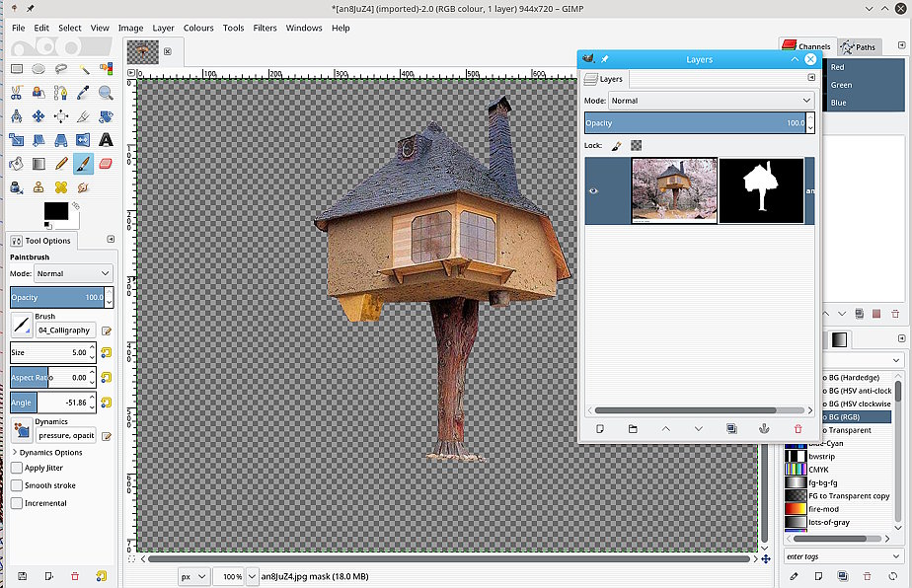This screenshot has height=588, width=912.
Task: Open the zoom percentage dropdown arrow
Action: tap(252, 576)
